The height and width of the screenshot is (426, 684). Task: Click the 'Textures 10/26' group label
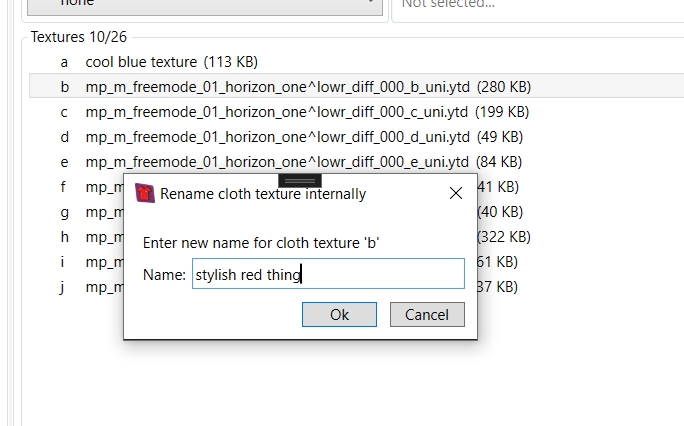(x=79, y=37)
